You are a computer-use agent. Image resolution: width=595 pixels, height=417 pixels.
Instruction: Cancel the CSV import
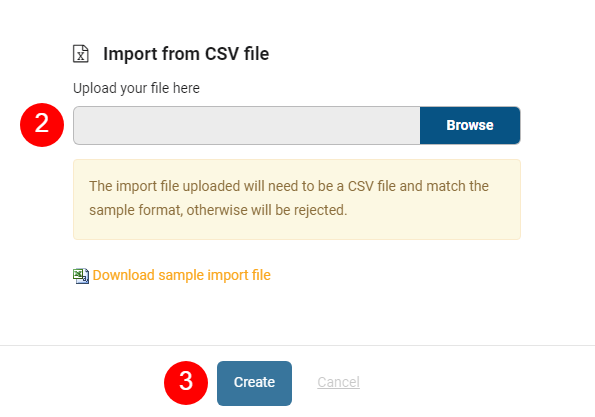338,382
